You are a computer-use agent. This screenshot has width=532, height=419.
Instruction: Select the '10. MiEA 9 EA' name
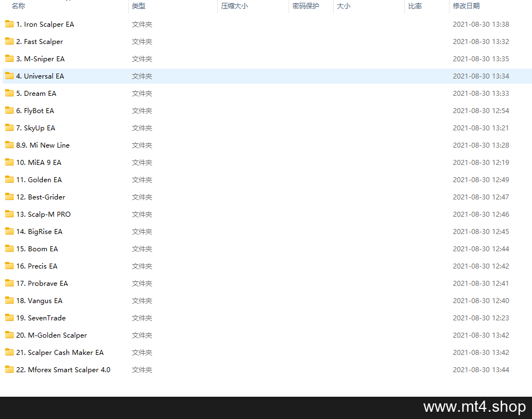pyautogui.click(x=38, y=163)
